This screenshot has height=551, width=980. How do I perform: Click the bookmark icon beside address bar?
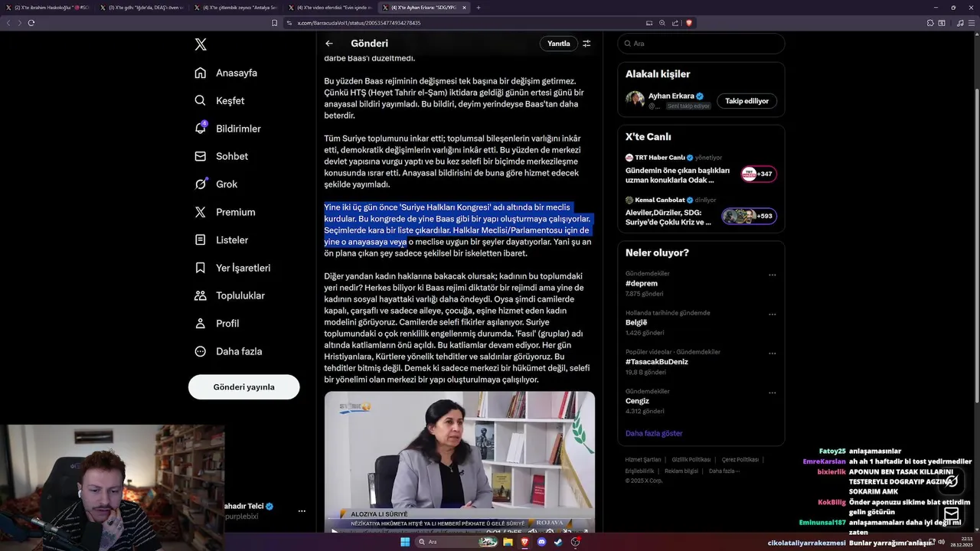274,23
